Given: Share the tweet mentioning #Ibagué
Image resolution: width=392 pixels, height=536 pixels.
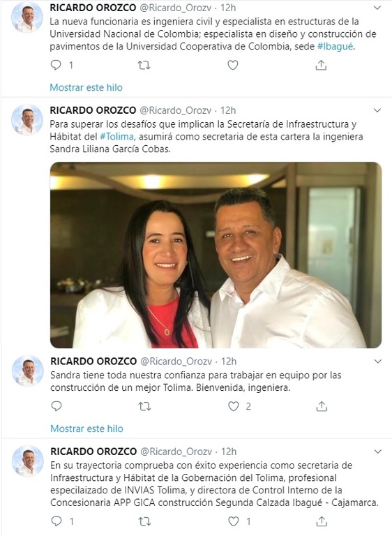Looking at the screenshot, I should pyautogui.click(x=321, y=65).
